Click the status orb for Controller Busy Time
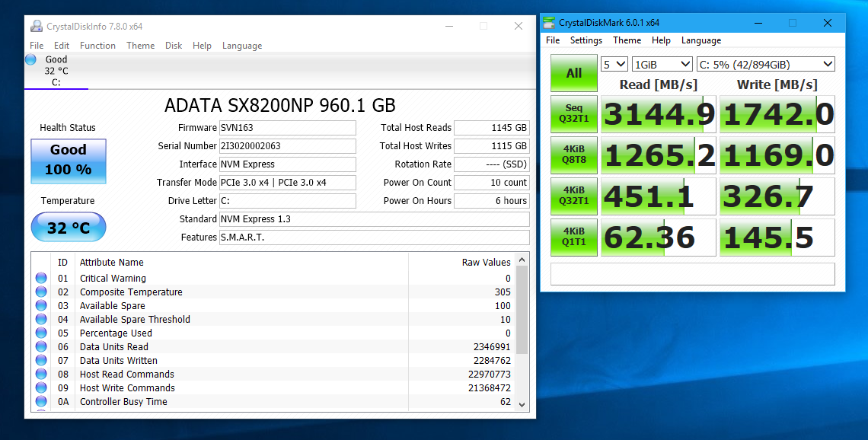 tap(41, 401)
